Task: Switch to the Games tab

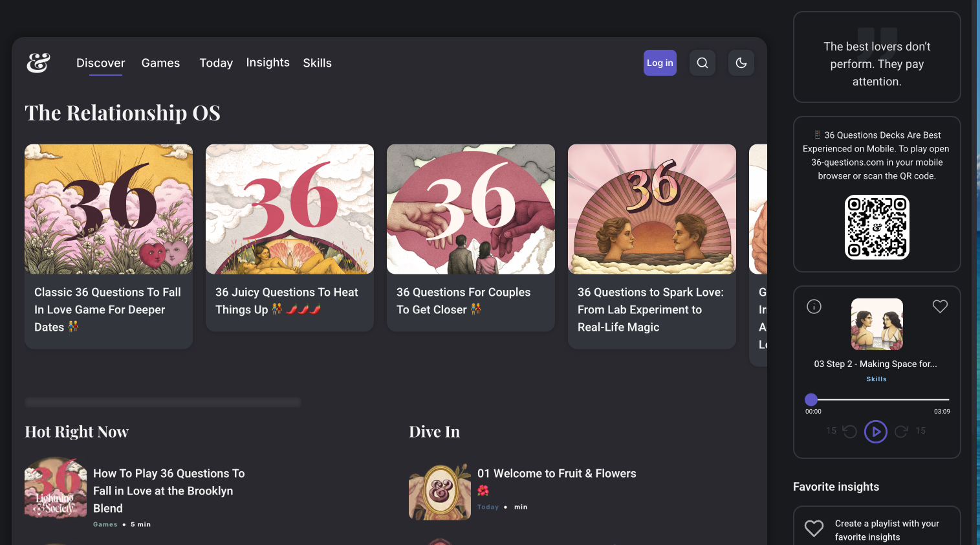Action: [x=160, y=63]
